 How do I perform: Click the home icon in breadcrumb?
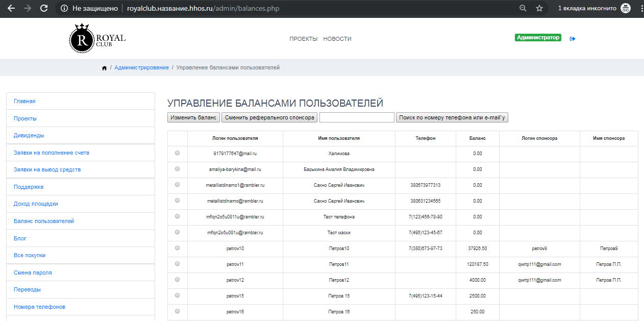tap(105, 68)
